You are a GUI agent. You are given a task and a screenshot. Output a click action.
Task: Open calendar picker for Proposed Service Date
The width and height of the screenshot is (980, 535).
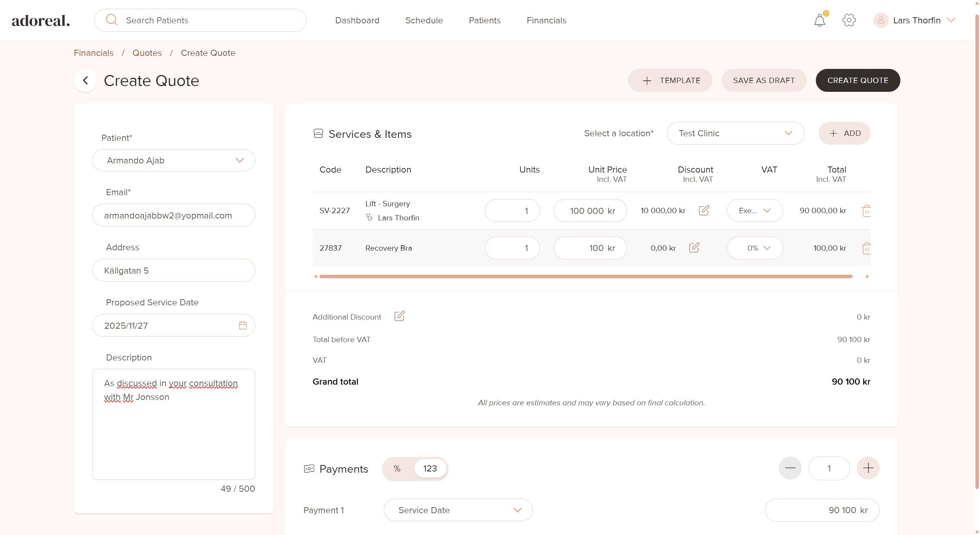pos(243,325)
